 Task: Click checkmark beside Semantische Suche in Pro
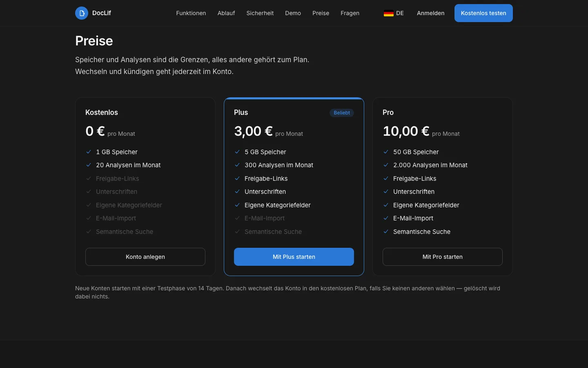tap(386, 231)
